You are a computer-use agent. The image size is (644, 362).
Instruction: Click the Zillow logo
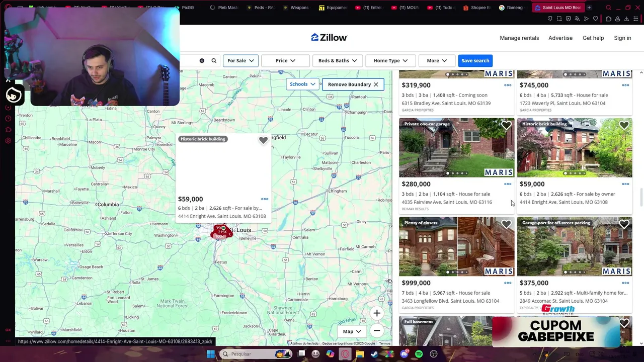coord(329,38)
